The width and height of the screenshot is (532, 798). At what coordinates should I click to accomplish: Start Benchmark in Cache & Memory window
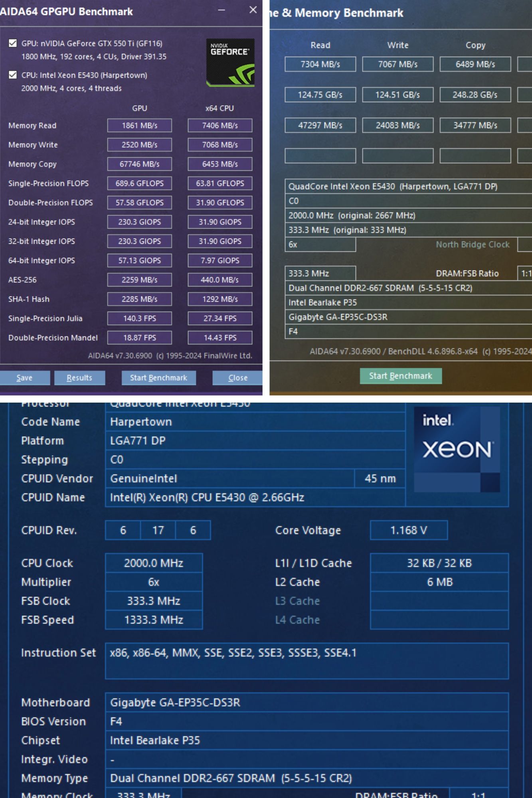pos(401,375)
